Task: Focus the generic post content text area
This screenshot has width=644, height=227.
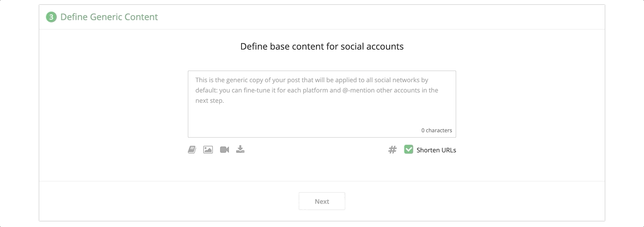Action: point(322,104)
